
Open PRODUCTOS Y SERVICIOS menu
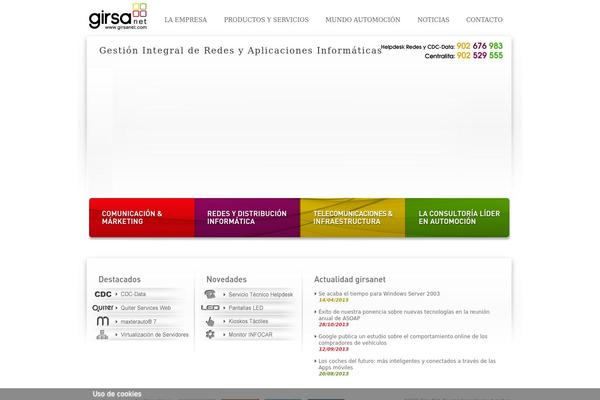click(x=266, y=20)
